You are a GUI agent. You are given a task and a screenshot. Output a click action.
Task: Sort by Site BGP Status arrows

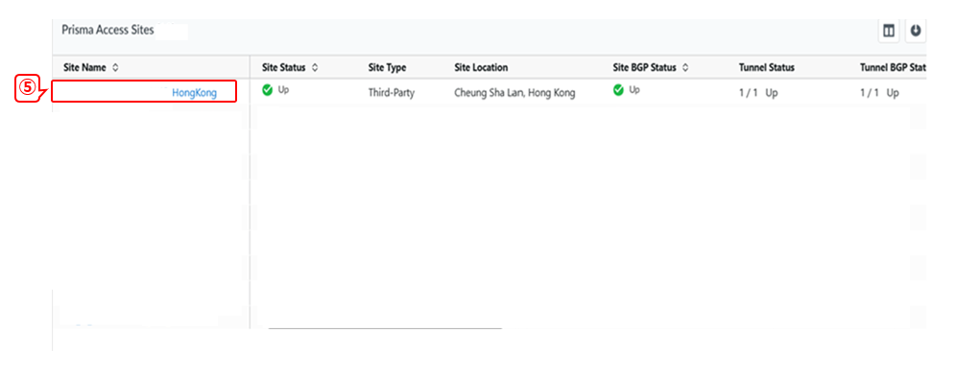(x=685, y=67)
